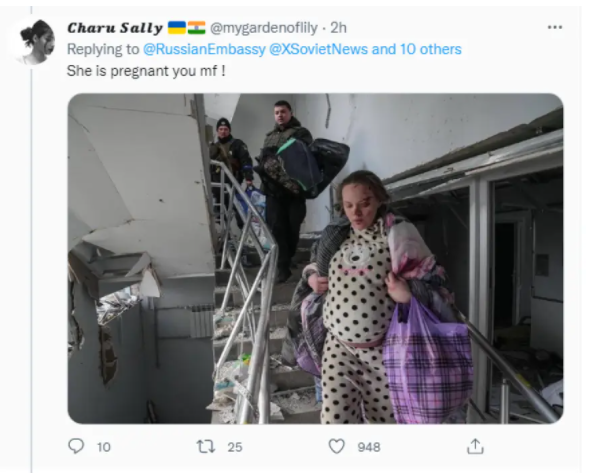Click the Ukraine flag emoji beside name

click(x=177, y=28)
